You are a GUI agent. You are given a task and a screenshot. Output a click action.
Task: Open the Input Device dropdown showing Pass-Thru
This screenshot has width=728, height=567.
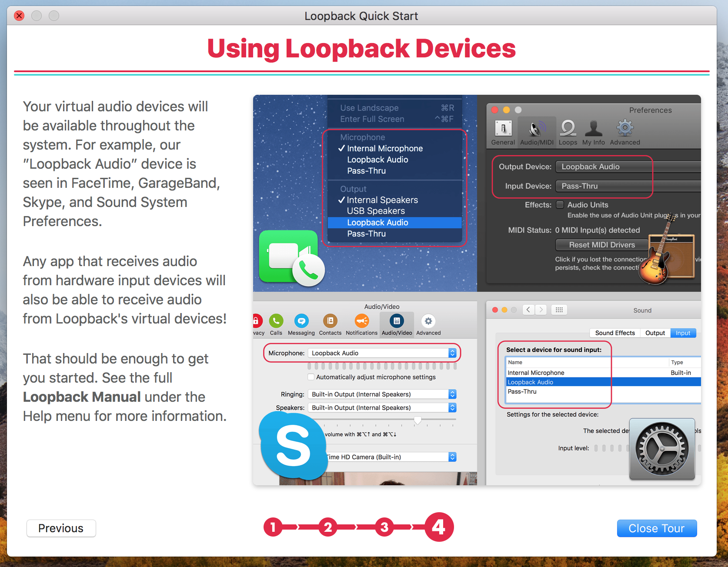pos(628,186)
